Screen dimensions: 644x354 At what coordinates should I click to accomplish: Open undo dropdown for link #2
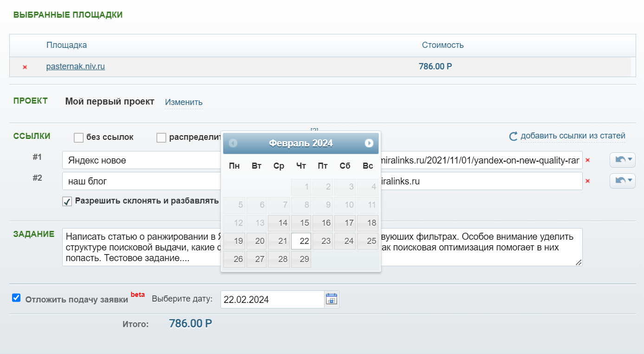click(623, 180)
